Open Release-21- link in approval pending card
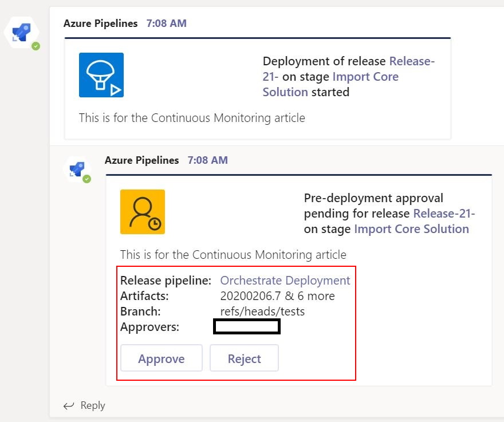504x422 pixels. (x=444, y=214)
